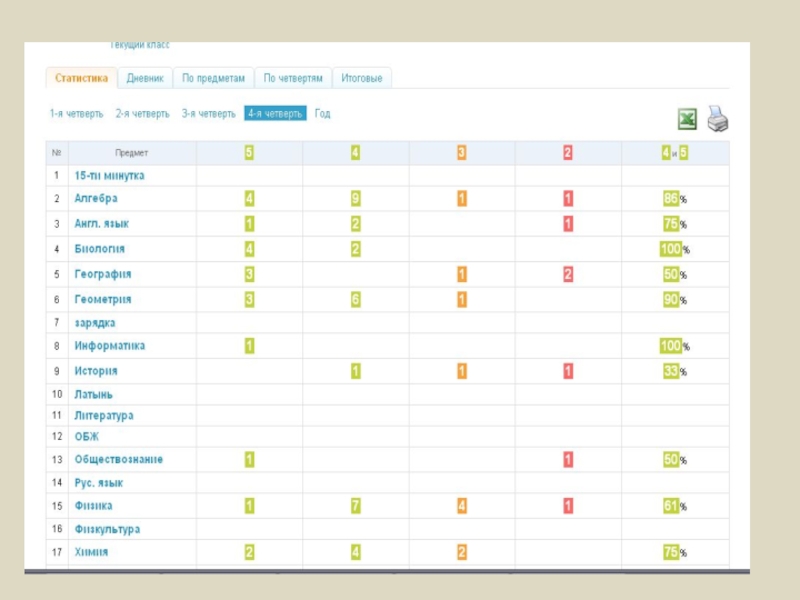Click the printer icon to print

point(718,119)
